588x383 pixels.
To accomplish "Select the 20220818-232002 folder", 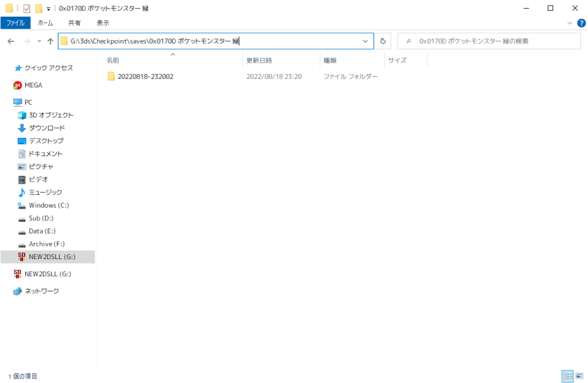I will pos(145,76).
